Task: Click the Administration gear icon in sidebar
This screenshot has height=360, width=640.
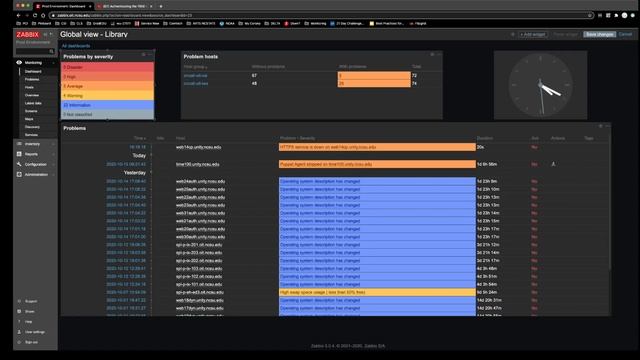Action: (19, 174)
